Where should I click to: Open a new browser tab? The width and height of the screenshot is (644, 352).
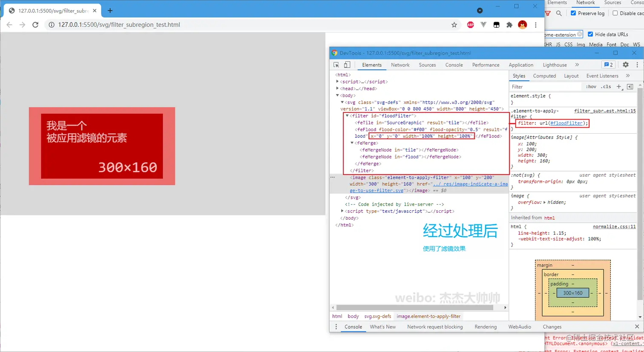[110, 10]
